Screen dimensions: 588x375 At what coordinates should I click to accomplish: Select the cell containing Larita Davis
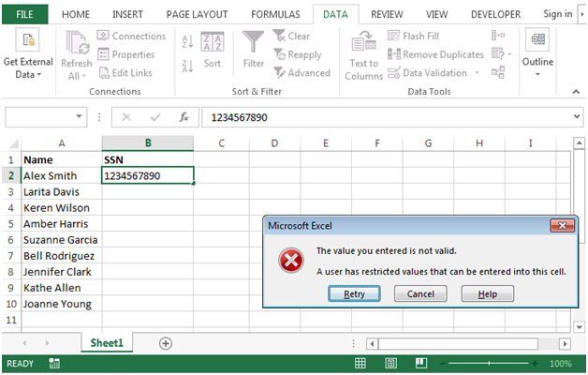62,192
